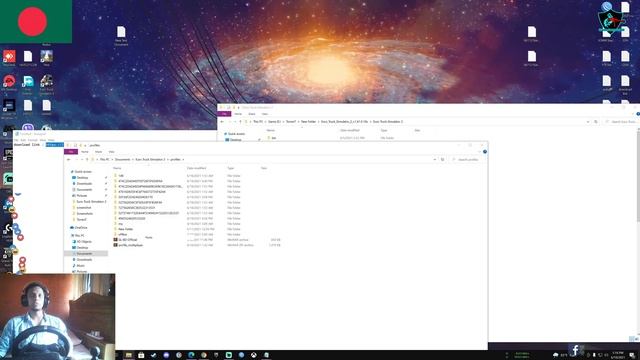Select the first folder in profiles file list
The height and width of the screenshot is (360, 640).
pos(121,176)
